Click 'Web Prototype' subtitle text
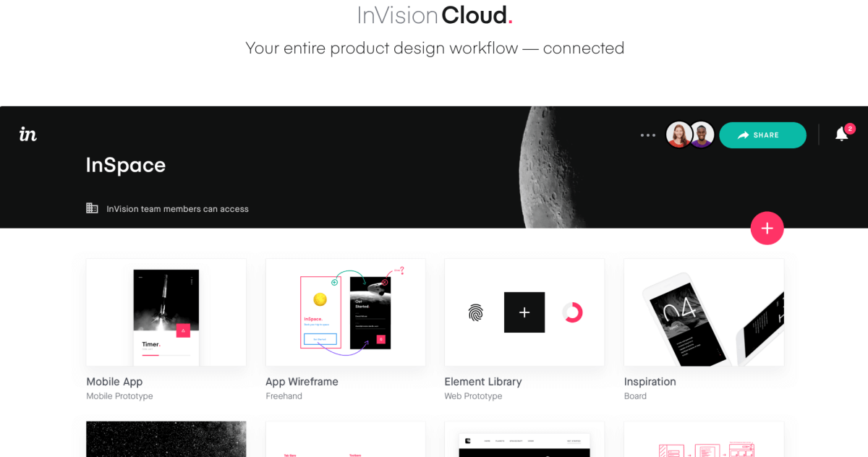868x457 pixels. pyautogui.click(x=473, y=396)
